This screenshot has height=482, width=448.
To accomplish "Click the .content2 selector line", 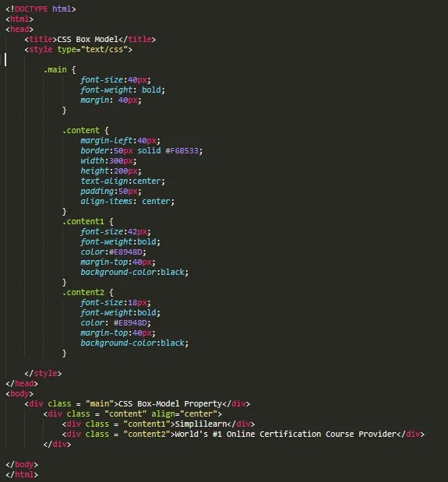I will coord(88,292).
